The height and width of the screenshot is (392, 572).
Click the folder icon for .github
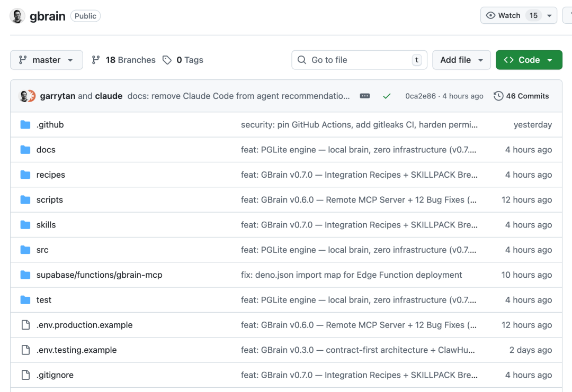(x=25, y=125)
